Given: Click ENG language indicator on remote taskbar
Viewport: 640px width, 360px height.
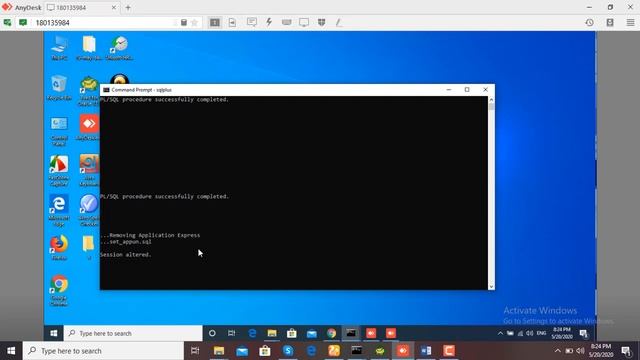Looking at the screenshot, I should click(x=542, y=333).
